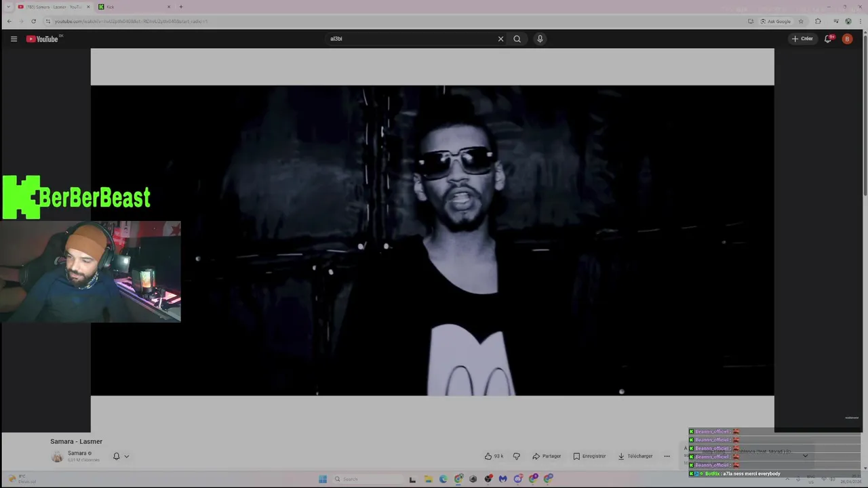Image resolution: width=868 pixels, height=488 pixels.
Task: Expand the collapsed panel chevron near chat
Action: (805, 455)
